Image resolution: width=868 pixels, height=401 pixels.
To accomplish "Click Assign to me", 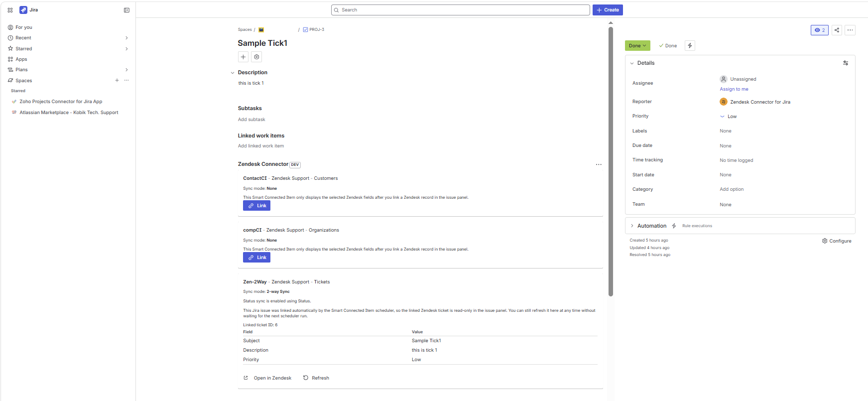I will [734, 89].
